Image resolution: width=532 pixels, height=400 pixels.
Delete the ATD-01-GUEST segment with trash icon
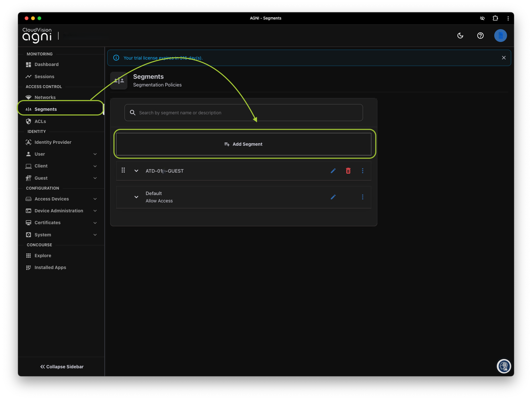point(348,171)
